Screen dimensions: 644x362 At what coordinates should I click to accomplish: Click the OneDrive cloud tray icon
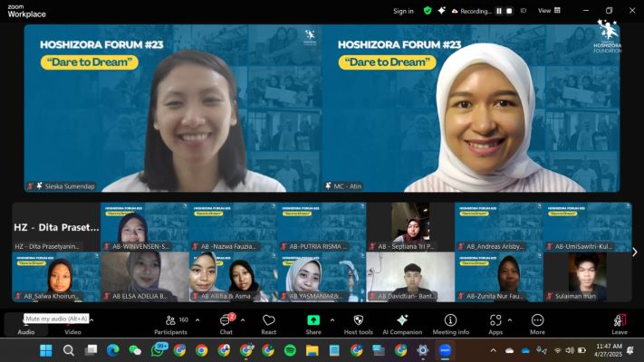[x=525, y=350]
